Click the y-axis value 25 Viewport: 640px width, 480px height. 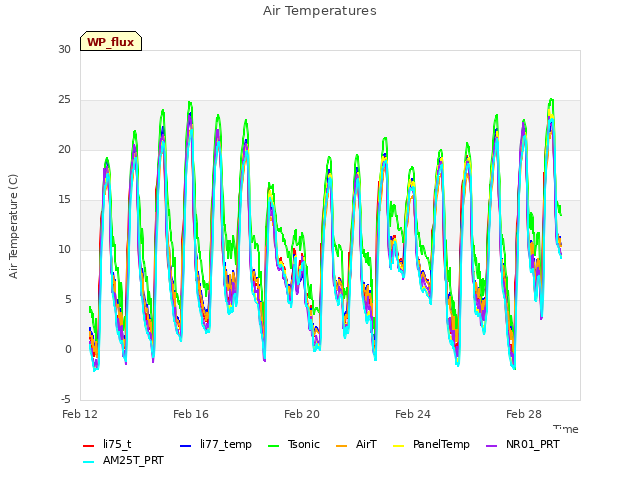(x=64, y=100)
